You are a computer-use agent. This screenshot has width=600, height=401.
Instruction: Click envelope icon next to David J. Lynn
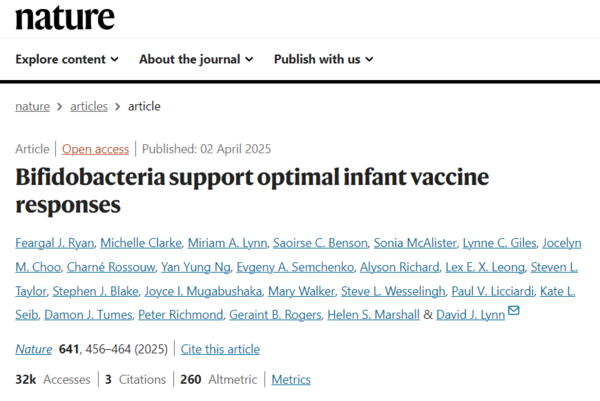coord(514,313)
